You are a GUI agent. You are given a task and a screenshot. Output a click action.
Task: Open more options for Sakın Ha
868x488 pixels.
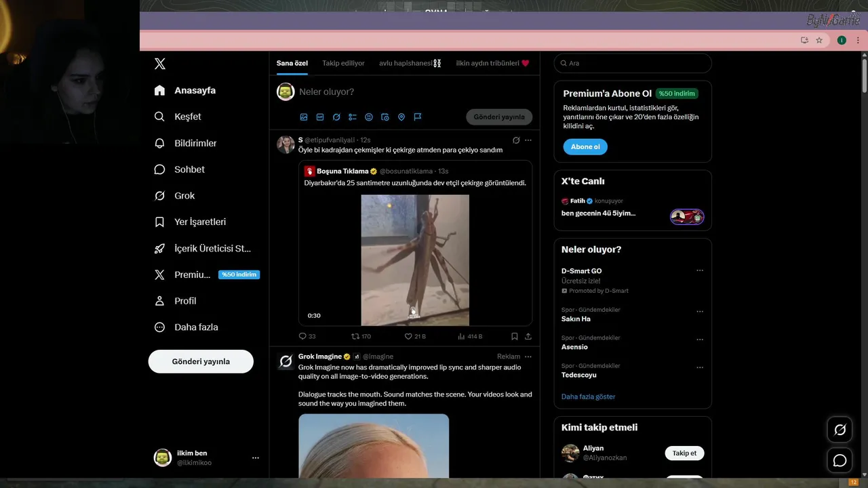(x=700, y=312)
